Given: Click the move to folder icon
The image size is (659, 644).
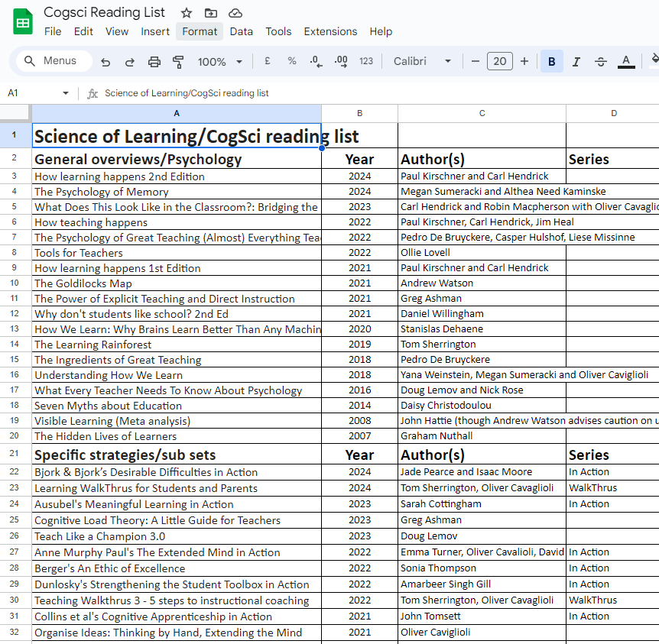Looking at the screenshot, I should point(211,13).
